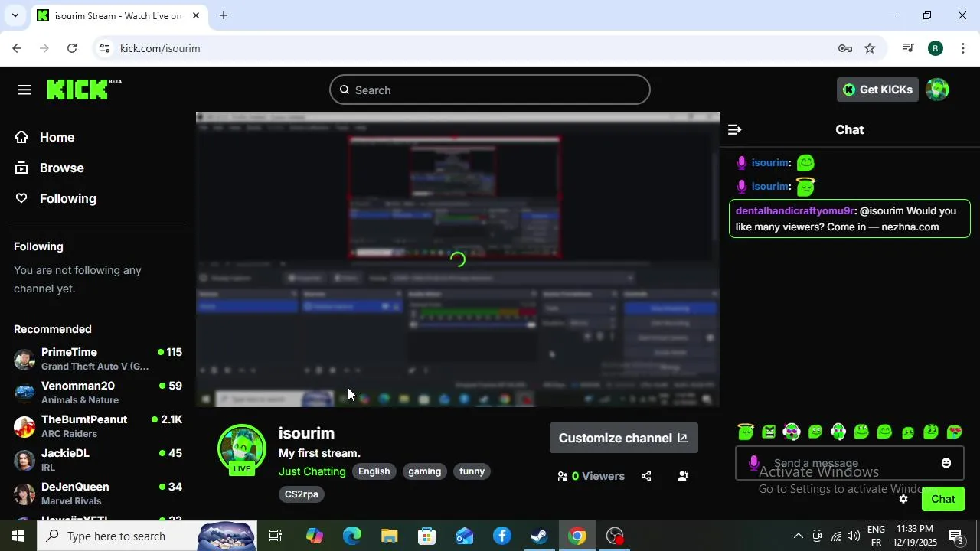980x551 pixels.
Task: Click the 0 Viewers counter
Action: click(x=591, y=476)
